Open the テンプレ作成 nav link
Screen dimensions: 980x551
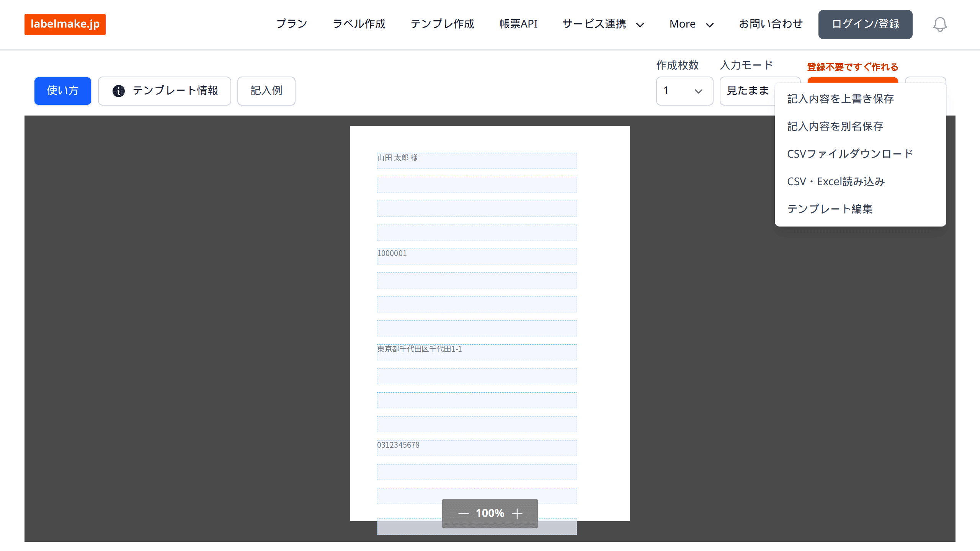(x=442, y=24)
